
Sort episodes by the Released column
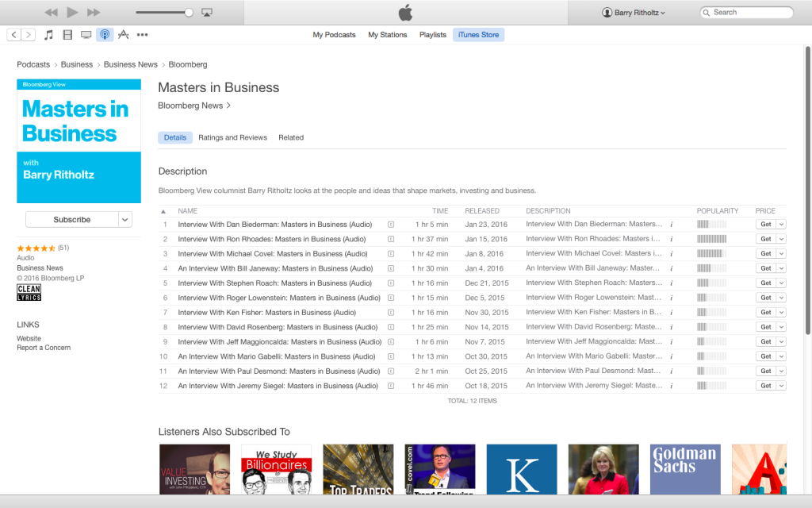482,211
